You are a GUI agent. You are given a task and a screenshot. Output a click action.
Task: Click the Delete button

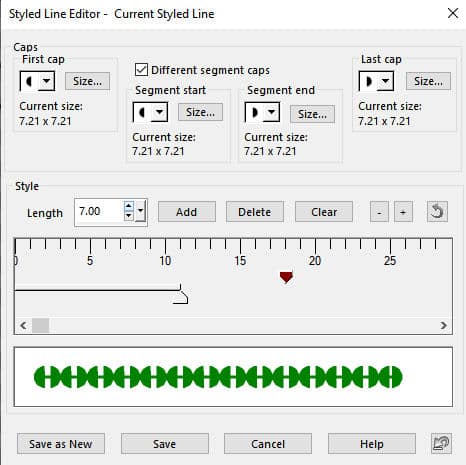(255, 212)
